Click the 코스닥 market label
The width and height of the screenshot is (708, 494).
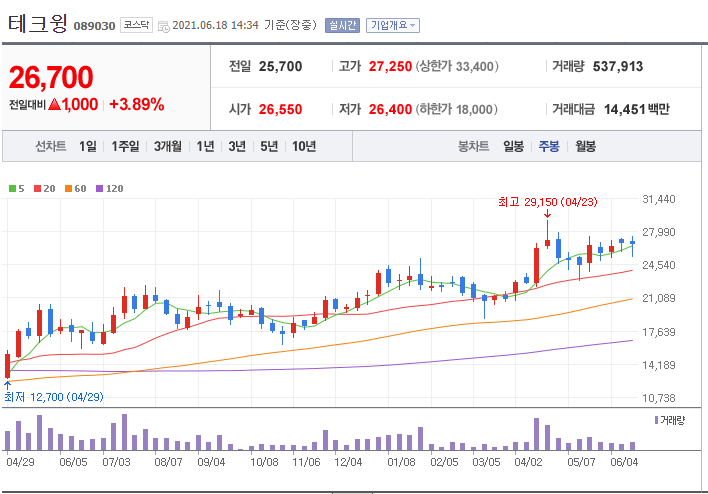[136, 25]
